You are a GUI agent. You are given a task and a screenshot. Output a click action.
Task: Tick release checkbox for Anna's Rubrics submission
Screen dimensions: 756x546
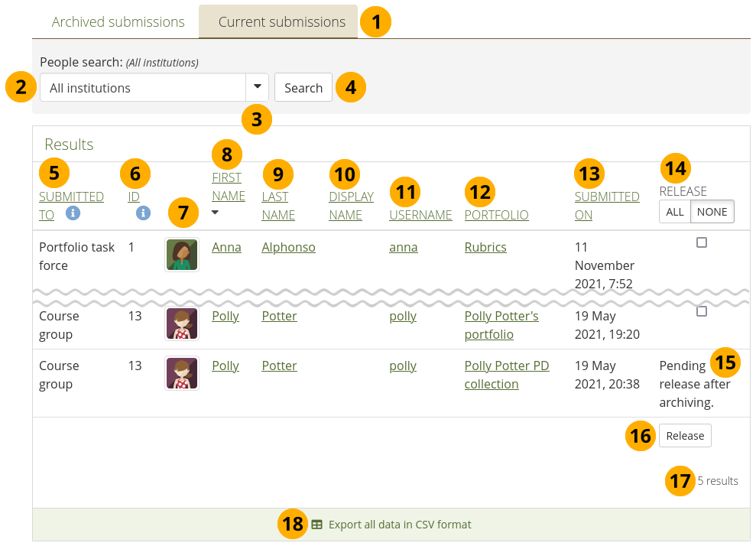pyautogui.click(x=702, y=242)
